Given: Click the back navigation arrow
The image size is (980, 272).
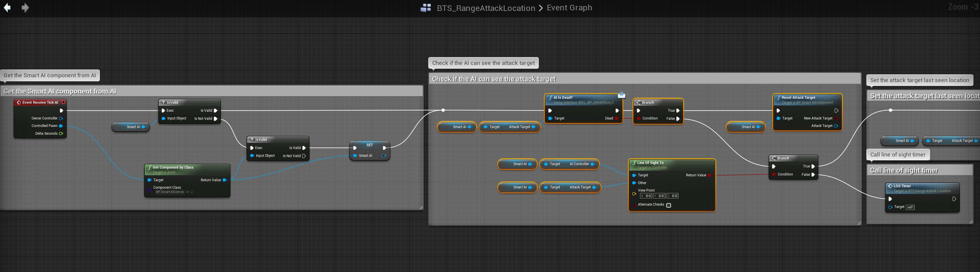Looking at the screenshot, I should click(7, 7).
